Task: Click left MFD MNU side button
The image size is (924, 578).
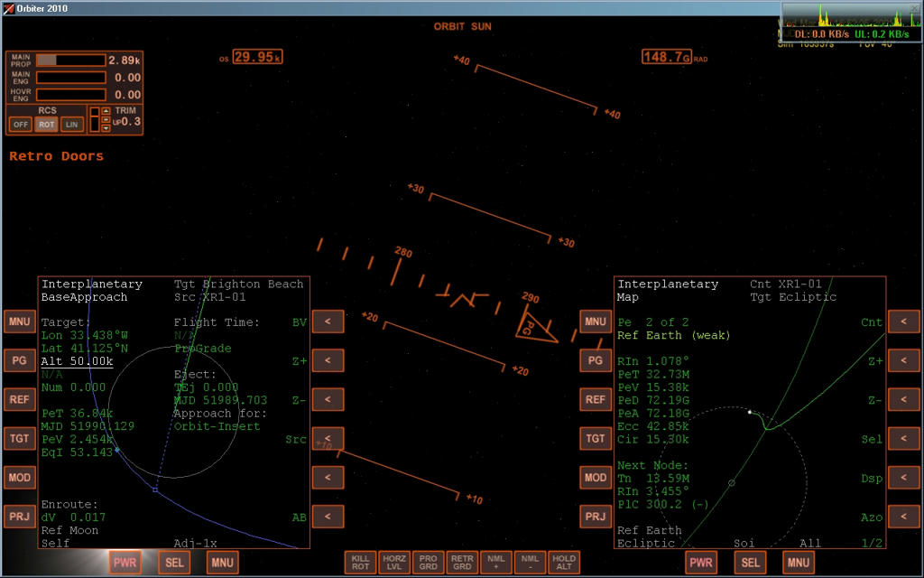Action: (x=20, y=322)
